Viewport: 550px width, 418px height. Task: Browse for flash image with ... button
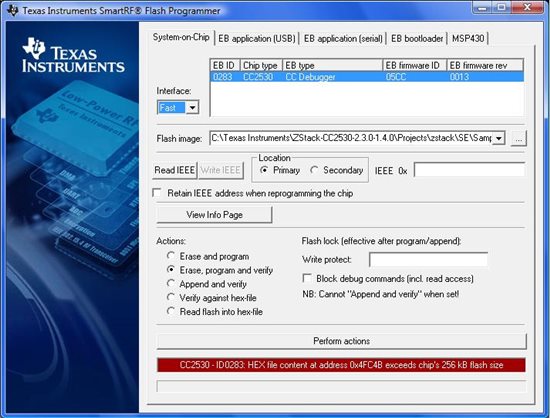pos(518,139)
